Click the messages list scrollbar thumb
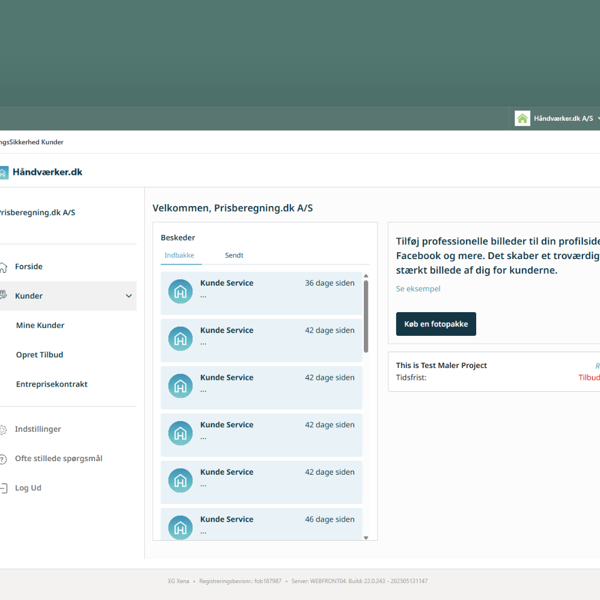 (x=366, y=315)
